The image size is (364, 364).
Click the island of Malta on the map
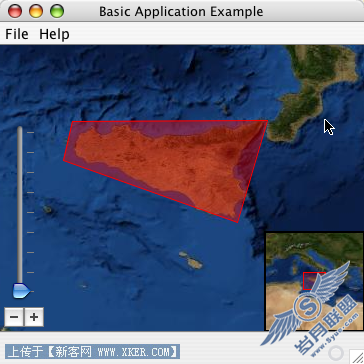tap(193, 261)
